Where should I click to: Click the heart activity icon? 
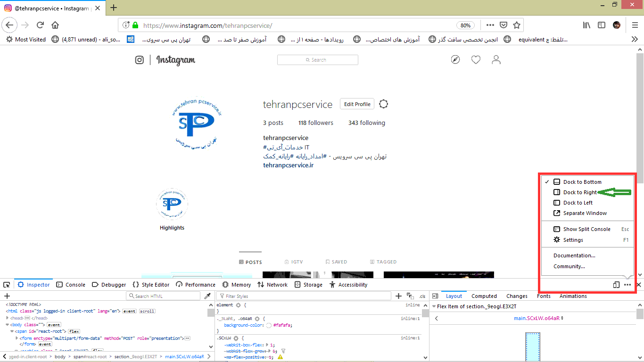tap(476, 60)
